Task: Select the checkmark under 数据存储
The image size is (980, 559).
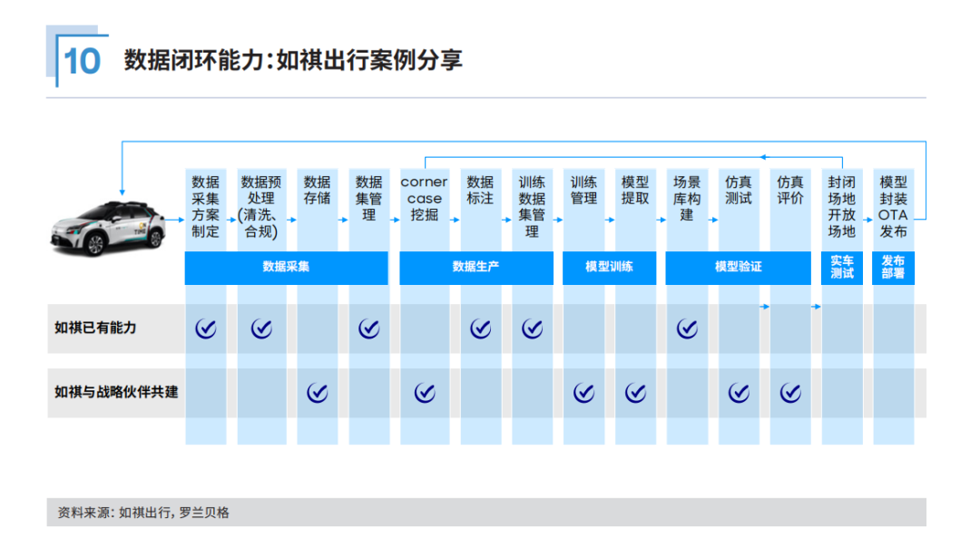Action: point(316,394)
